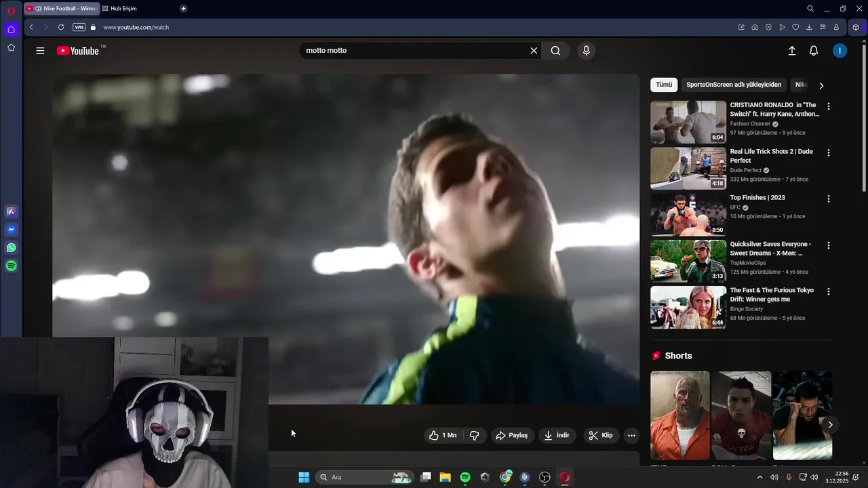Focus the YouTube search field motto motto
This screenshot has width=868, height=488.
coord(414,51)
